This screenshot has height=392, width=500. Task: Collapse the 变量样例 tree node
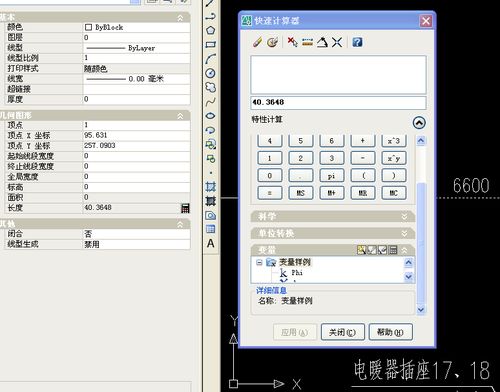coord(259,263)
